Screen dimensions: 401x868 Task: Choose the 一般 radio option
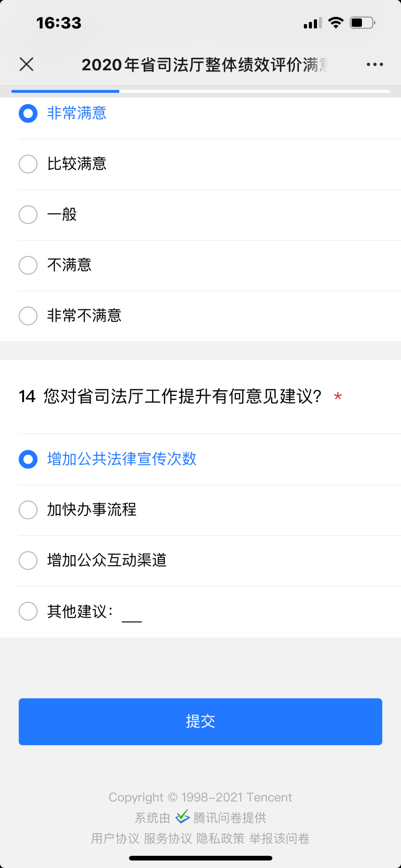coord(28,214)
